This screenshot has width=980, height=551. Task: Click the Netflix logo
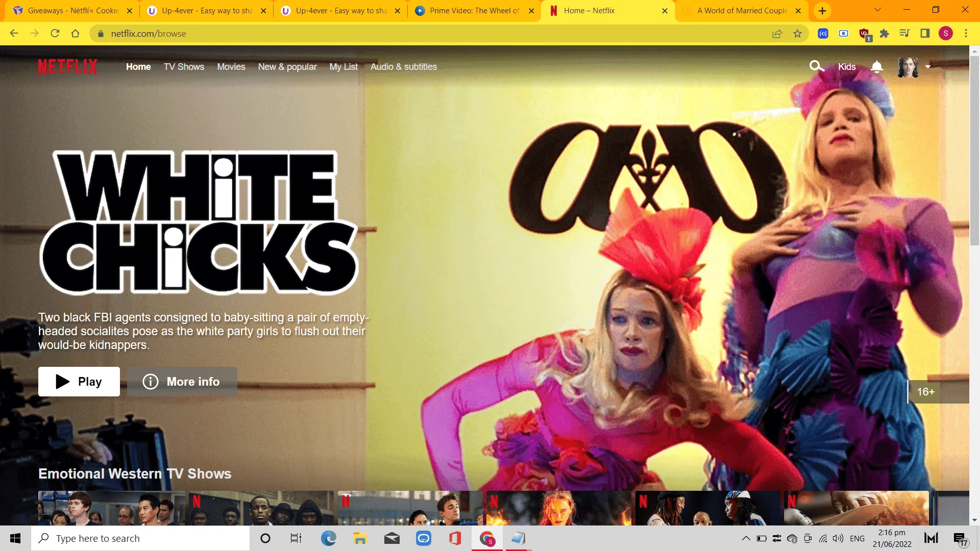coord(67,67)
